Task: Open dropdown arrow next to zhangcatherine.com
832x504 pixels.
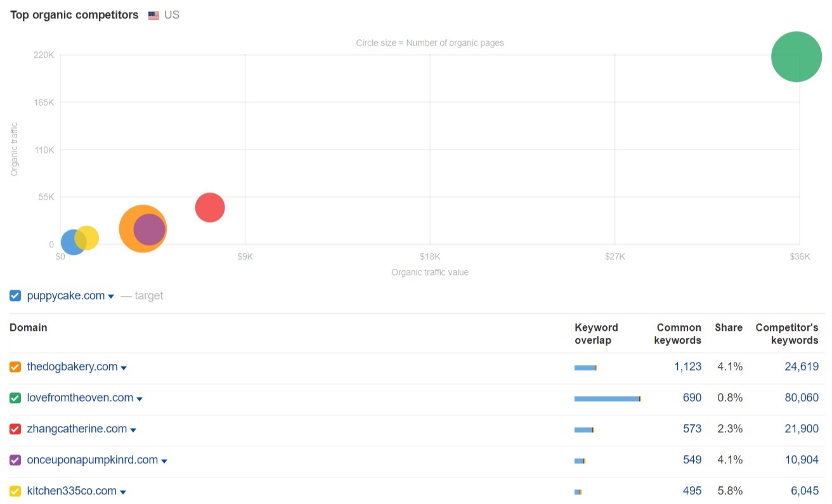Action: click(x=133, y=430)
